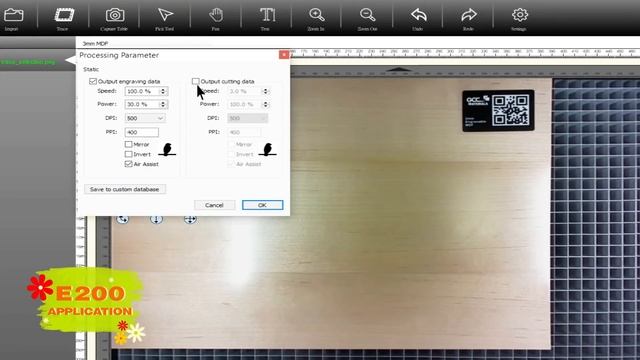The width and height of the screenshot is (640, 360).
Task: Uncheck engraving Air Assist
Action: [x=129, y=164]
